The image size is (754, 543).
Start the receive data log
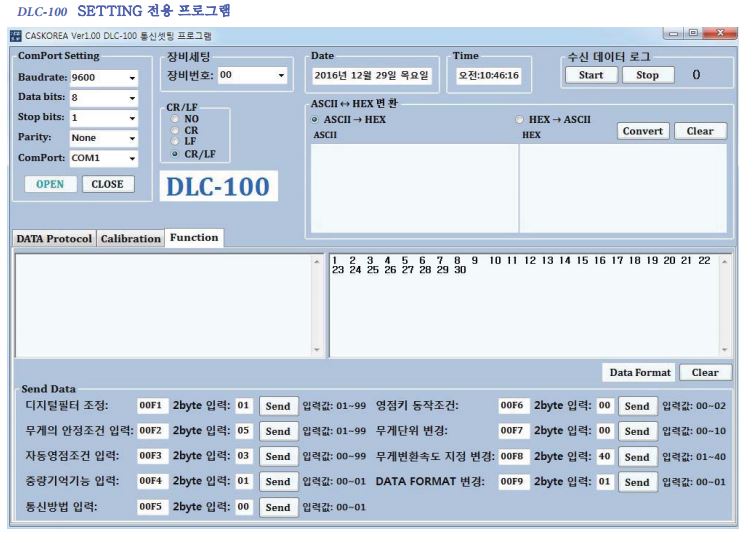coord(591,75)
